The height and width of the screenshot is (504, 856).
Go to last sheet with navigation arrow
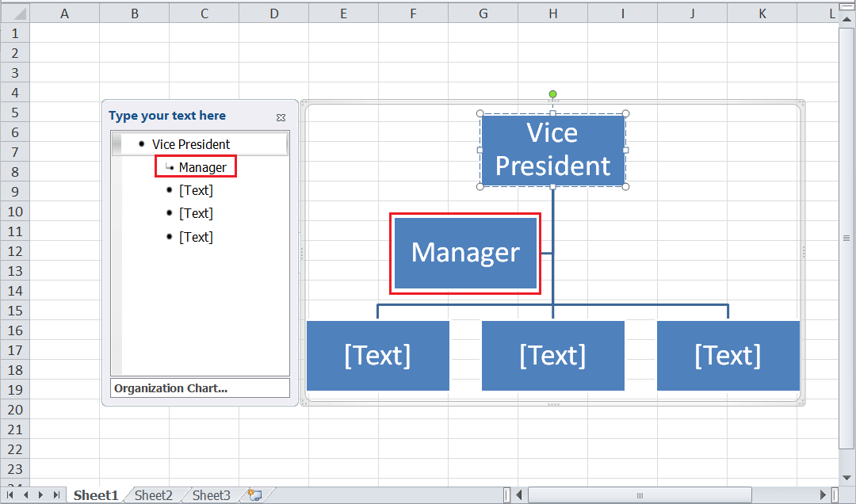(55, 494)
